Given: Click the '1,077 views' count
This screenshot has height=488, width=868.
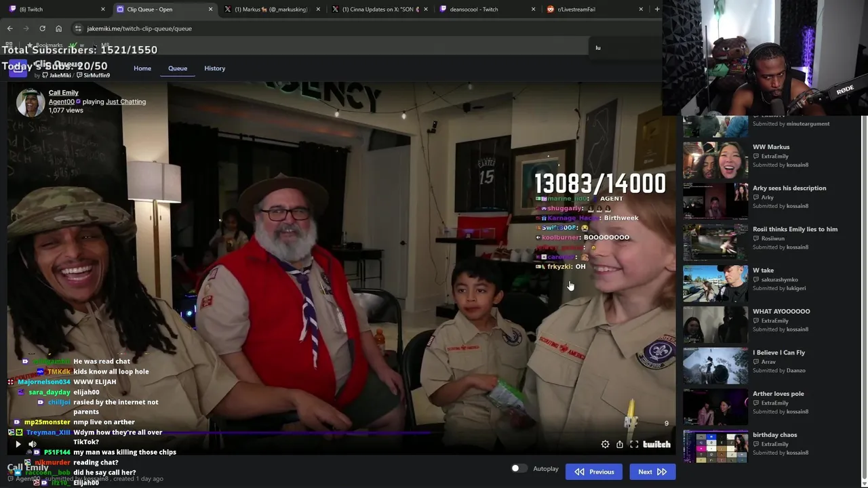Looking at the screenshot, I should tap(66, 110).
